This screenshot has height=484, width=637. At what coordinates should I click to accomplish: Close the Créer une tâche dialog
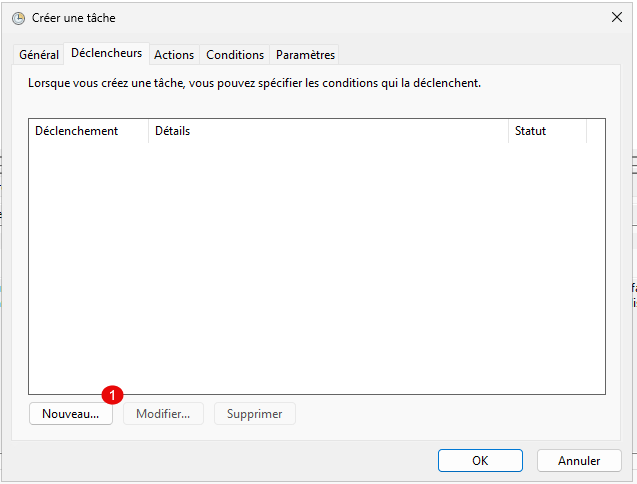(616, 18)
